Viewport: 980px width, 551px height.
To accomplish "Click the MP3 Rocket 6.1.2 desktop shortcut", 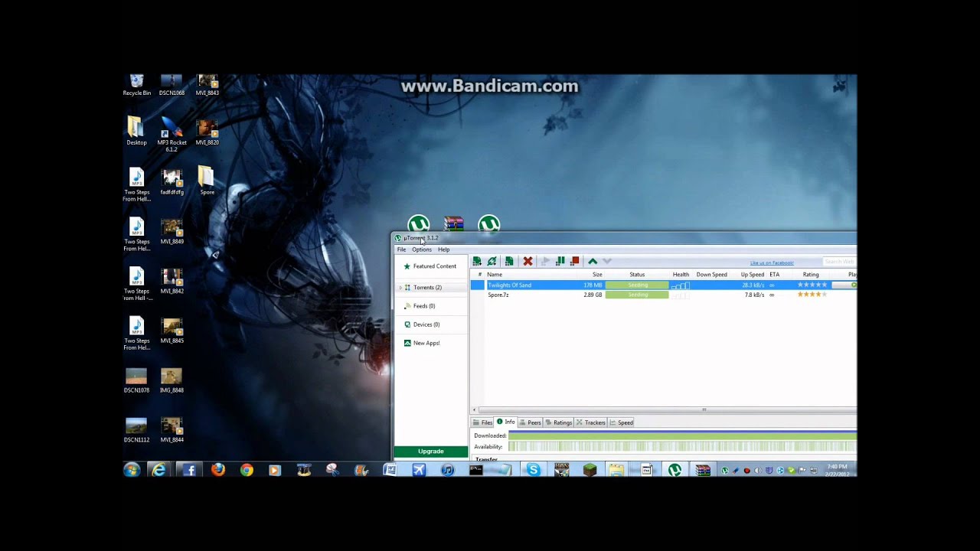I will tap(171, 135).
